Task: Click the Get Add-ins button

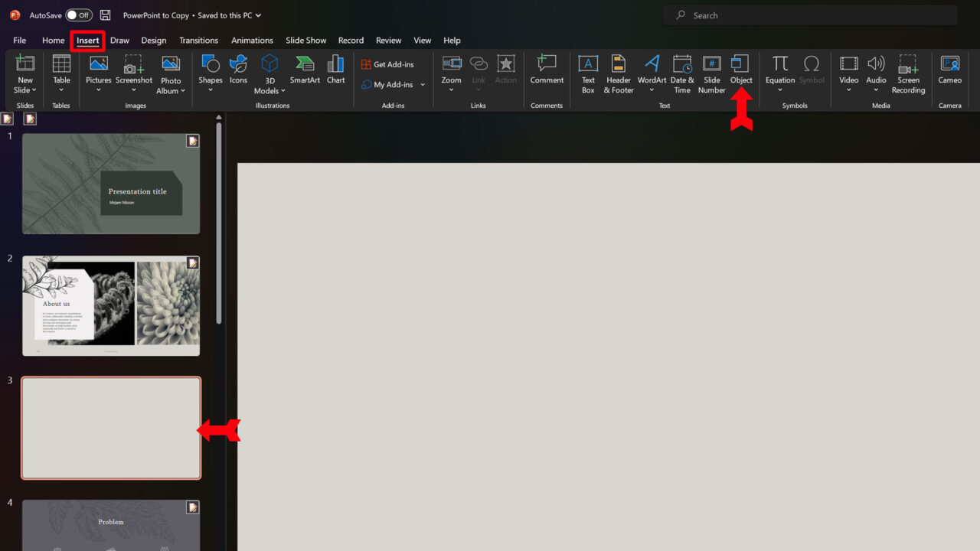Action: click(387, 64)
